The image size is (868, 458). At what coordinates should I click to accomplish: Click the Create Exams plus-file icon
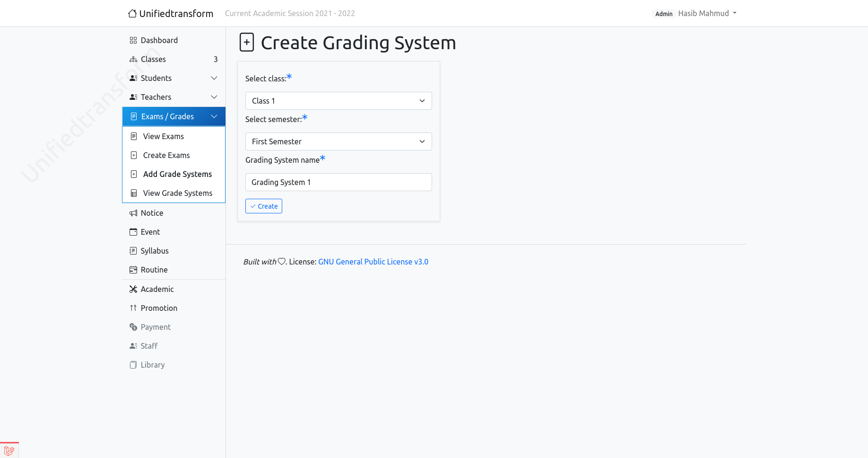[134, 155]
